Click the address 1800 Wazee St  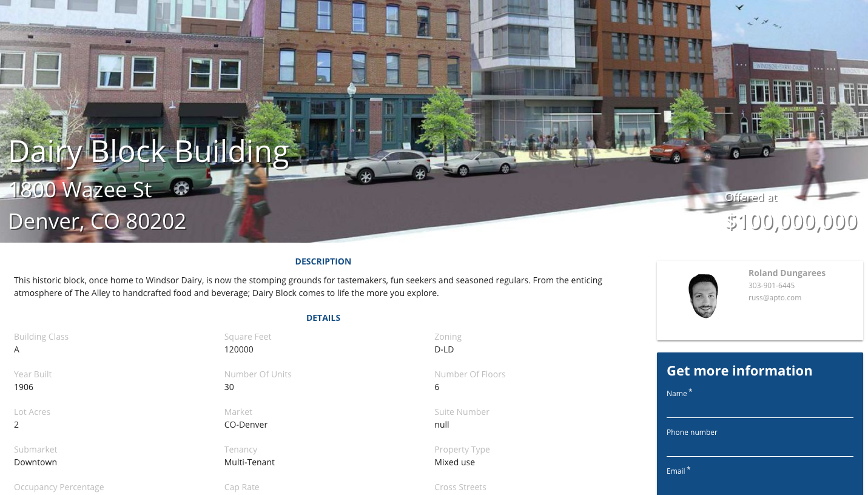point(80,189)
